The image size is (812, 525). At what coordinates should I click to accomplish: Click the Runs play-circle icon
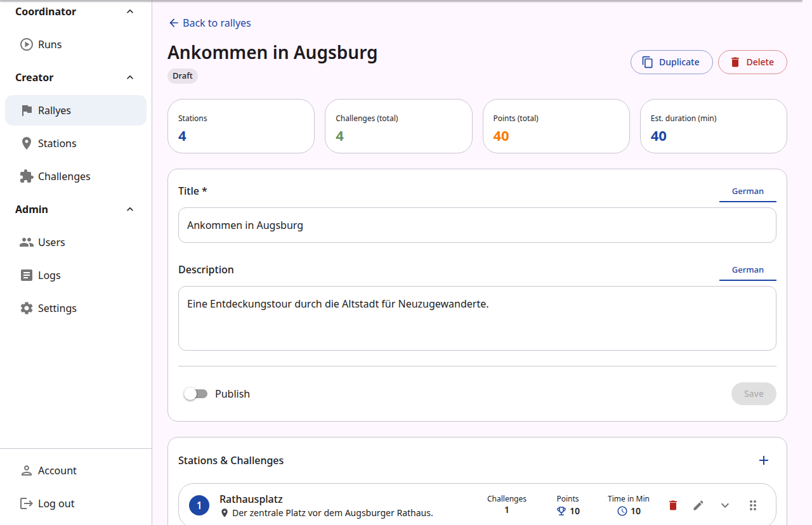coord(27,44)
